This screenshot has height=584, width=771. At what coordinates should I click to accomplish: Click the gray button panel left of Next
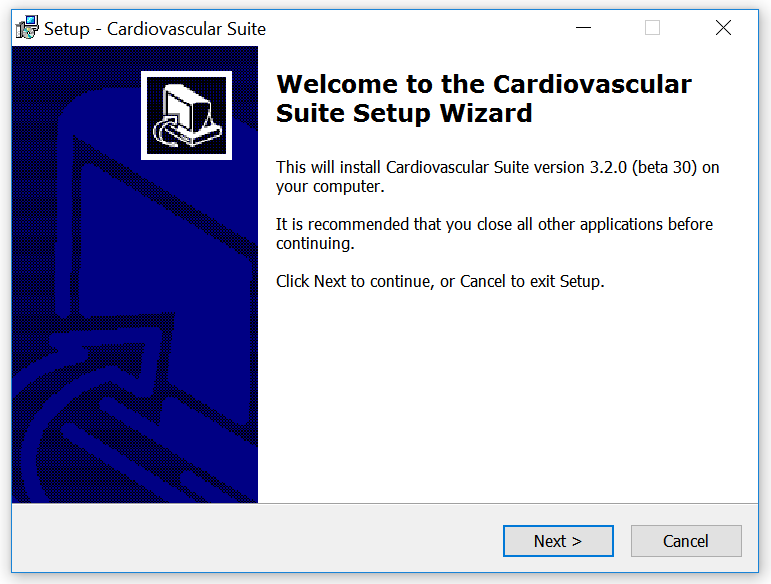coord(250,541)
